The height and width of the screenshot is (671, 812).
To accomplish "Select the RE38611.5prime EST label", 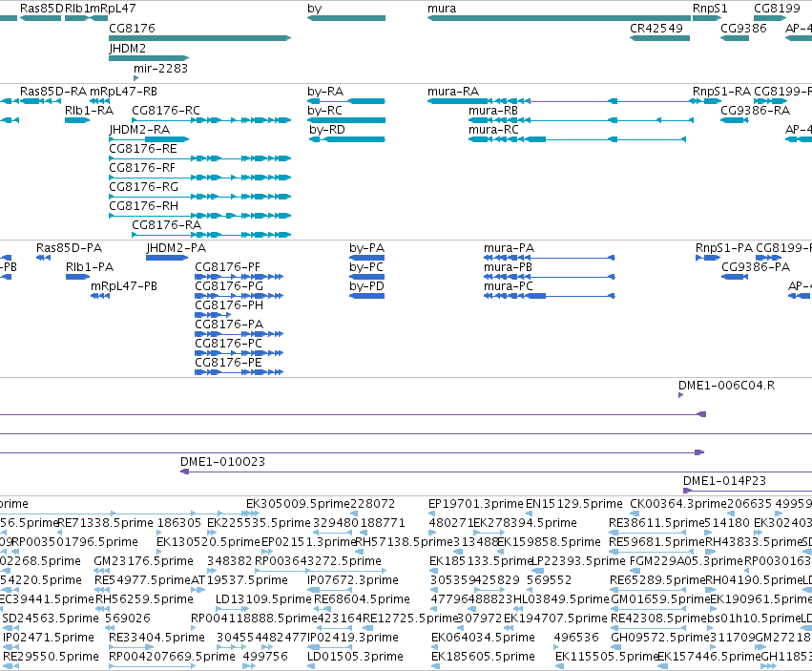I will click(x=656, y=523).
